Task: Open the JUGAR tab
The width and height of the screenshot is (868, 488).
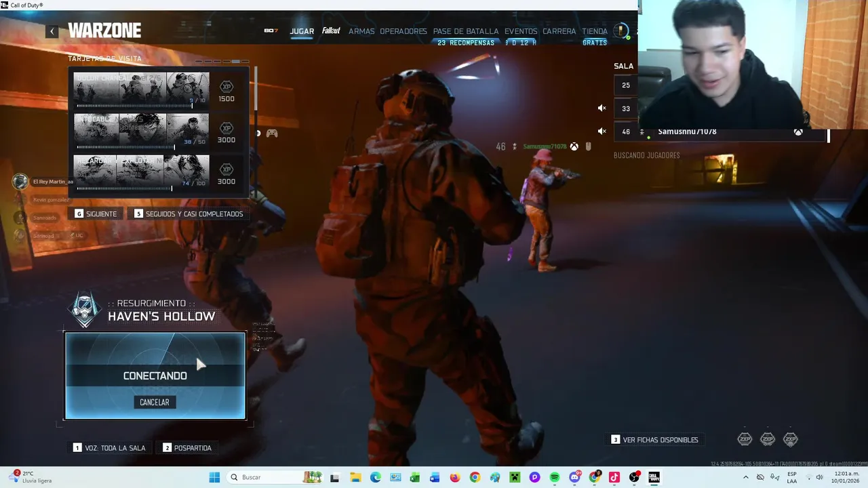Action: click(302, 31)
